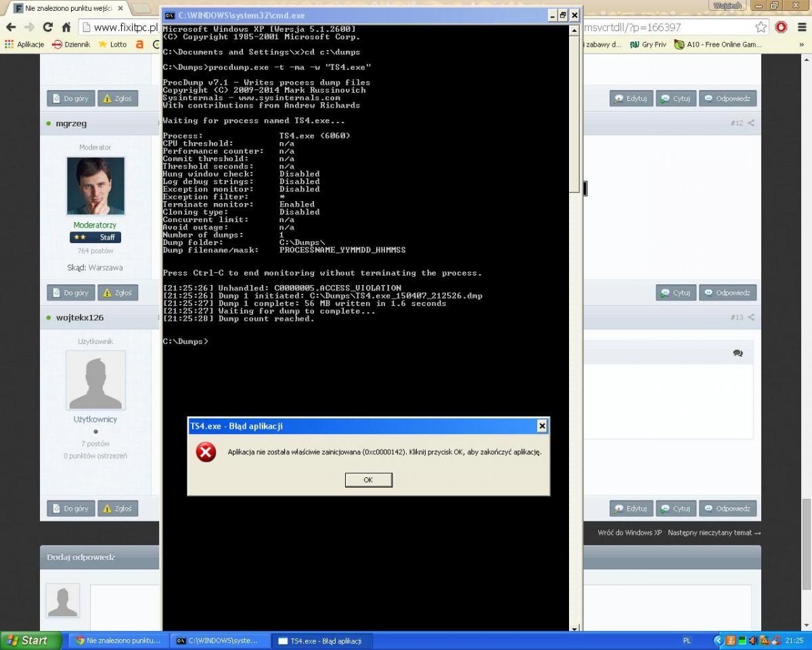Open the Windows Start button

[31, 641]
